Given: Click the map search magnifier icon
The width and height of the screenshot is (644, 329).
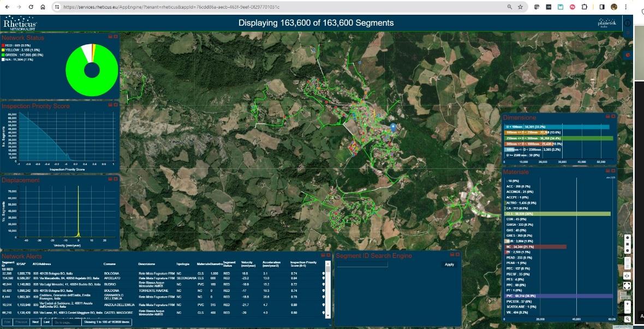Looking at the screenshot, I should pyautogui.click(x=628, y=319).
